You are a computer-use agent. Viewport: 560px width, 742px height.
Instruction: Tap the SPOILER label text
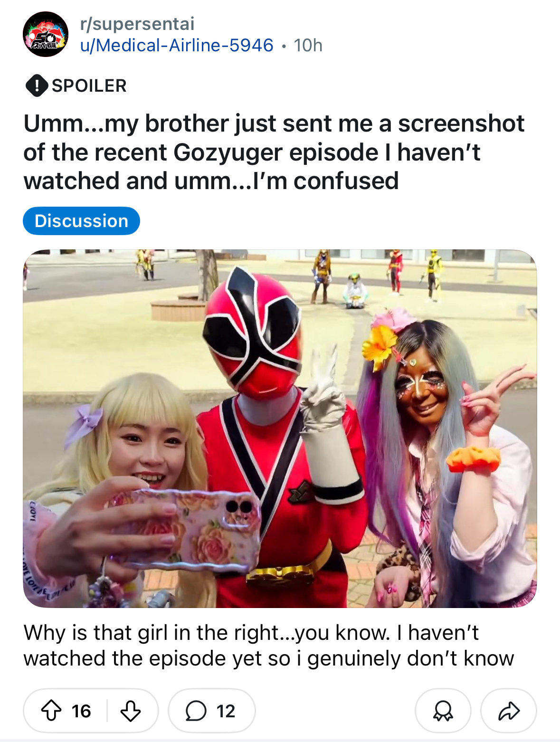click(89, 86)
